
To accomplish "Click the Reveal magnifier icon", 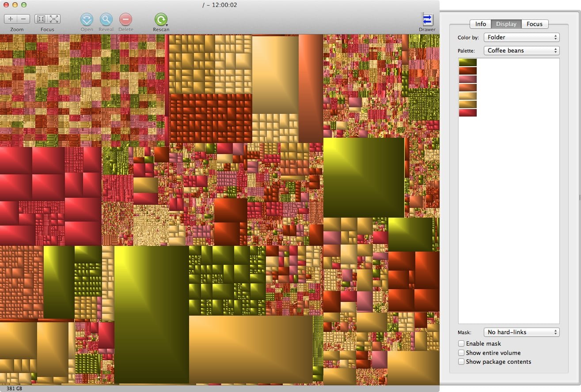I will click(106, 19).
